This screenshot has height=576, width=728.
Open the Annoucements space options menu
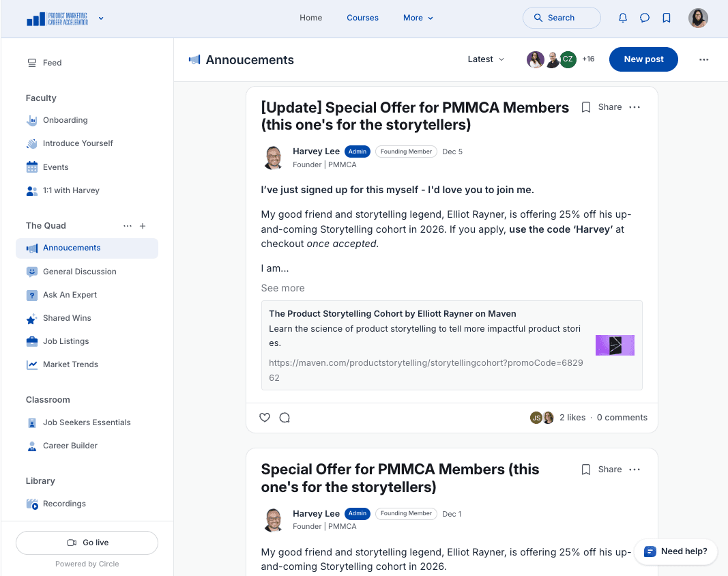[x=703, y=59]
